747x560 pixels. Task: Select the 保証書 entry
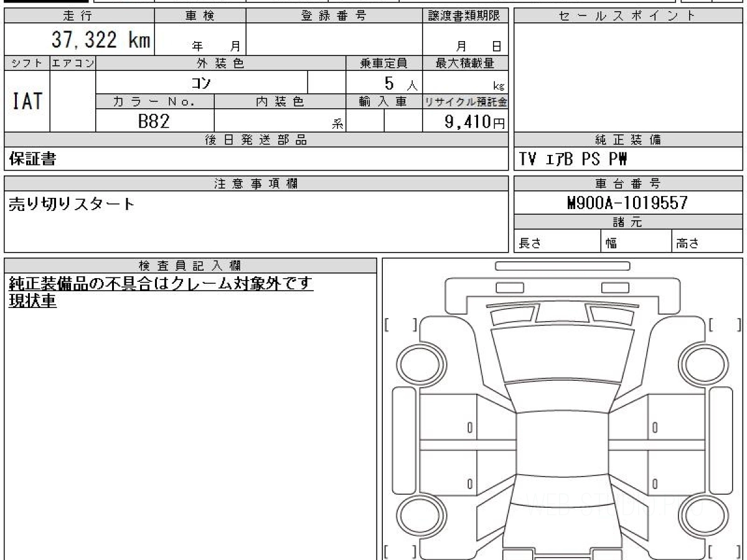click(32, 159)
